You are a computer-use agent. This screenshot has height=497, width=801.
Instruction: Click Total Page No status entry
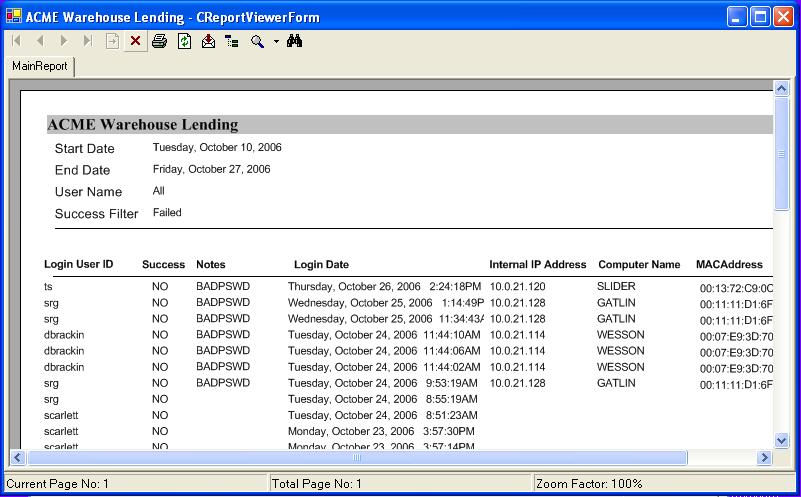(400, 484)
